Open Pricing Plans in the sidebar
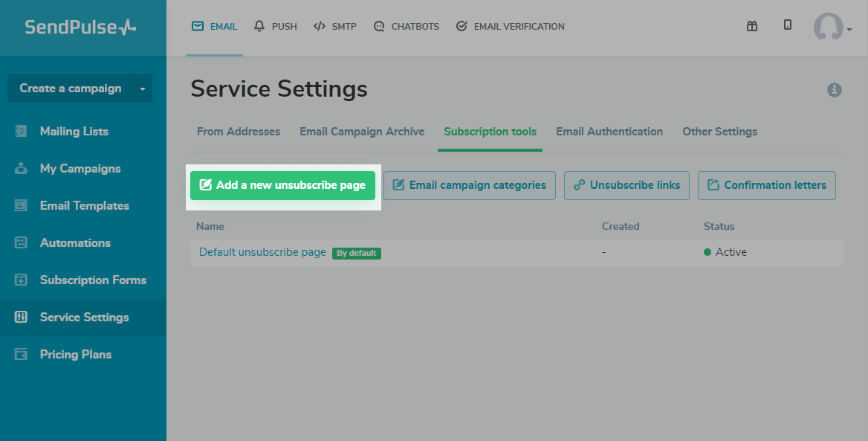Viewport: 868px width, 441px height. [75, 355]
